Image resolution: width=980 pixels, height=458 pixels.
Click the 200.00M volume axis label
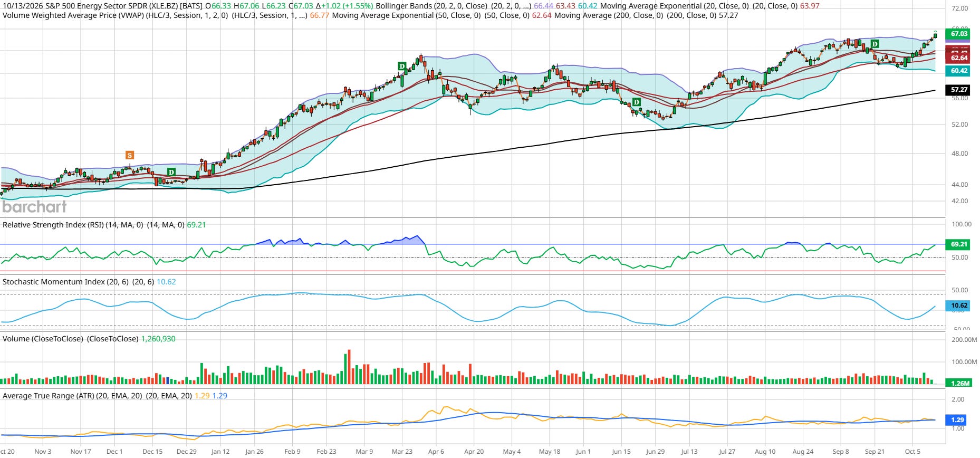point(964,340)
